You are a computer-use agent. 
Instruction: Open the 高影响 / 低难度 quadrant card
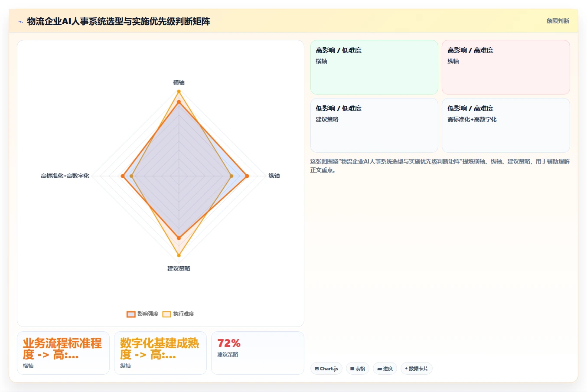tap(374, 67)
